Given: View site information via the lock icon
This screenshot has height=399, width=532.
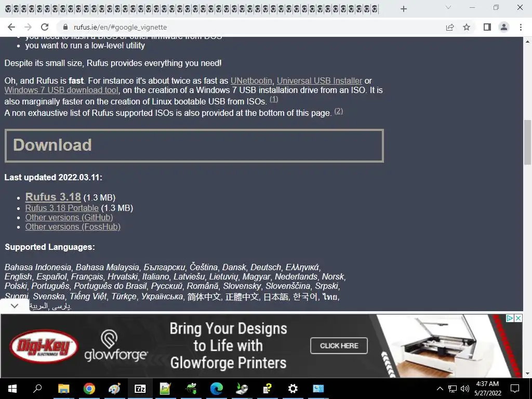Looking at the screenshot, I should [x=66, y=27].
